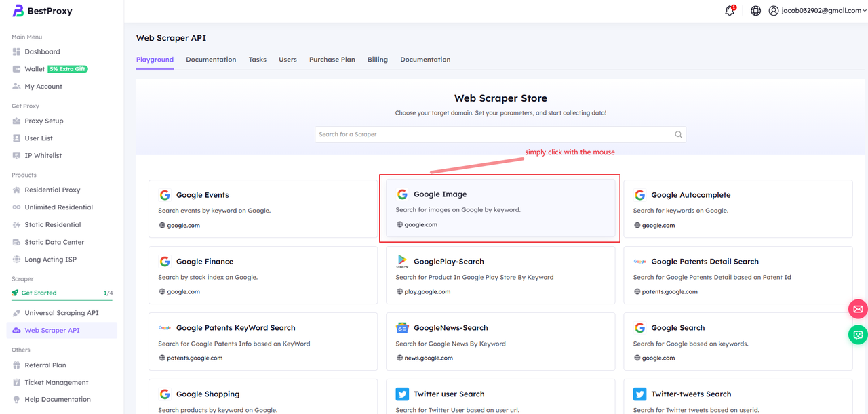Viewport: 868px width, 414px height.
Task: Click the Long Acting ISP globe icon
Action: 17,260
